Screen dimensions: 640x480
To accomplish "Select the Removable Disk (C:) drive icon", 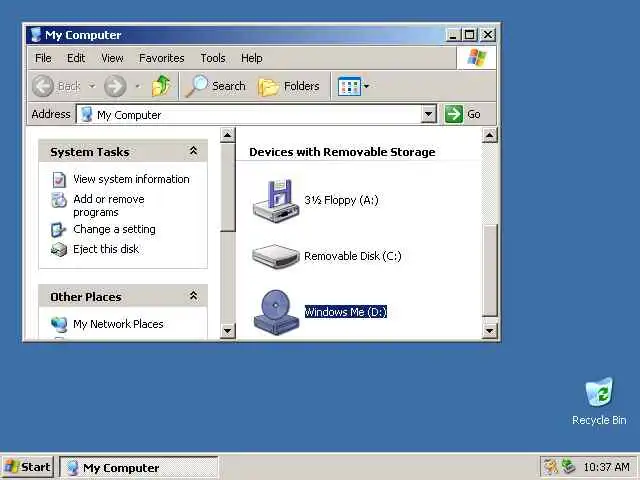I will [276, 256].
